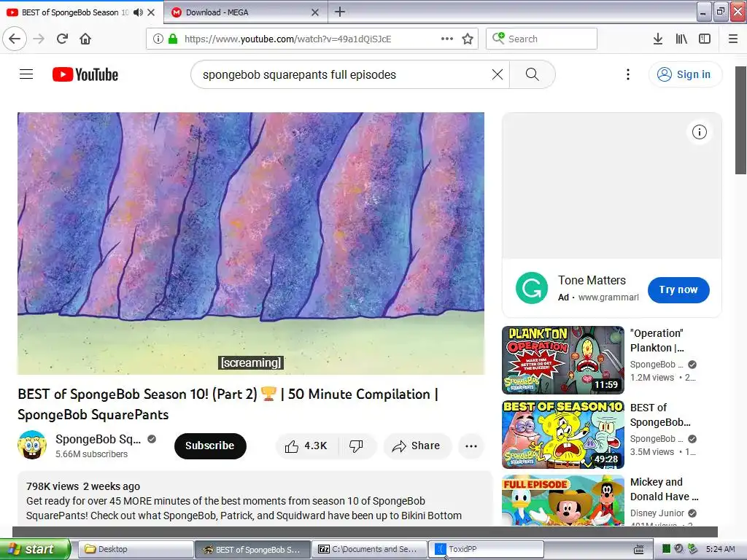747x560 pixels.
Task: Click the Share button
Action: (x=417, y=446)
